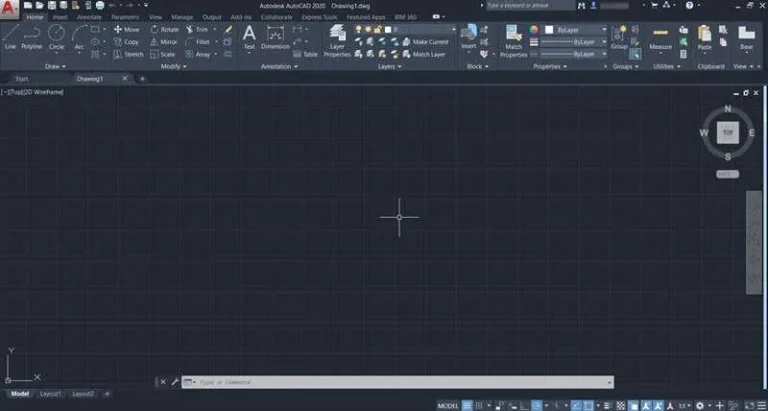Expand the Properties panel

click(550, 66)
